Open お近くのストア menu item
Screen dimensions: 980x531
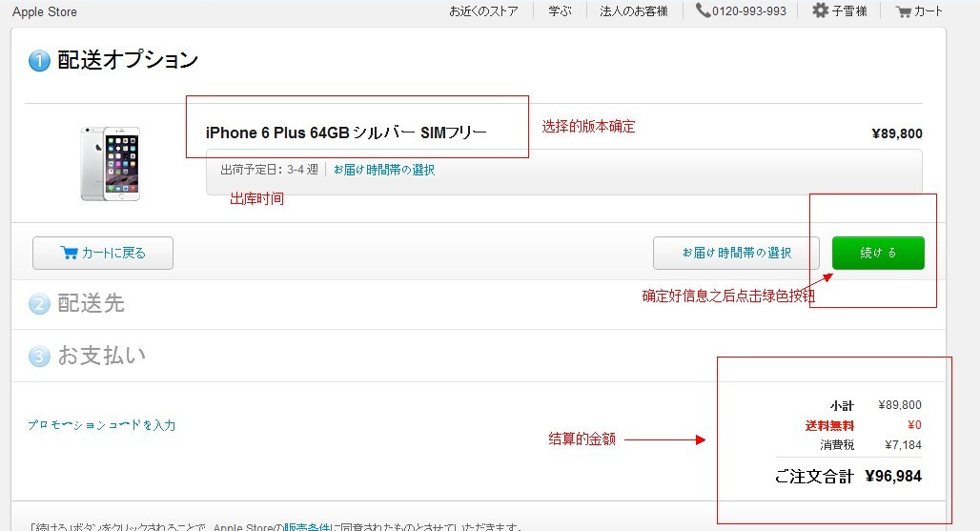(x=483, y=11)
